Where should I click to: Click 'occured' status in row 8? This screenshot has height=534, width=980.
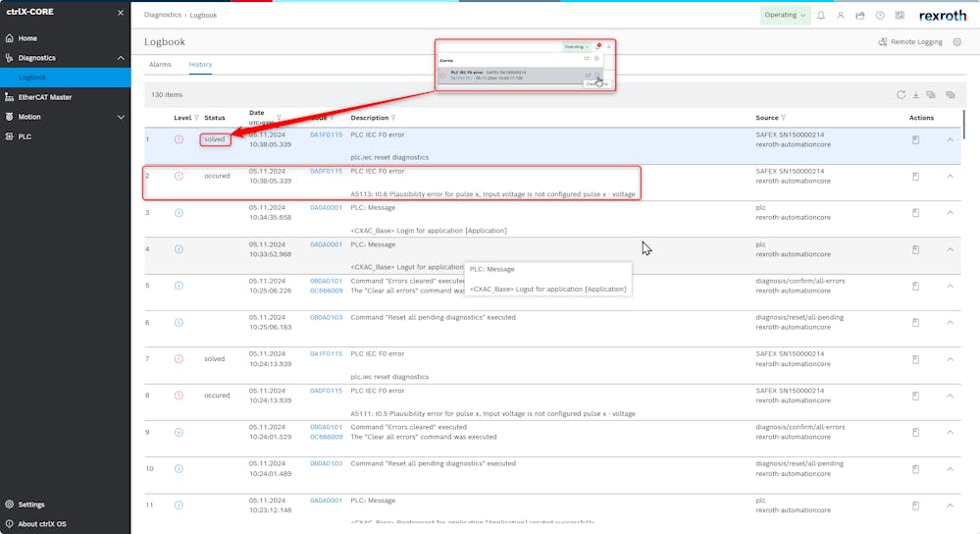tap(217, 396)
